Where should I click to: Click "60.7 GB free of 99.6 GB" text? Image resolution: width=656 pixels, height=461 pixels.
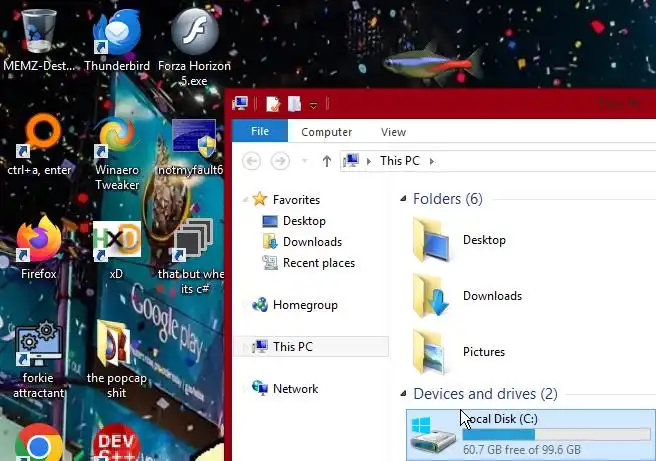(x=522, y=450)
